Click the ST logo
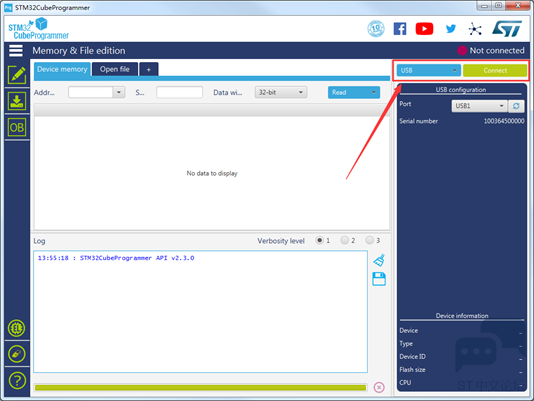 [x=507, y=29]
